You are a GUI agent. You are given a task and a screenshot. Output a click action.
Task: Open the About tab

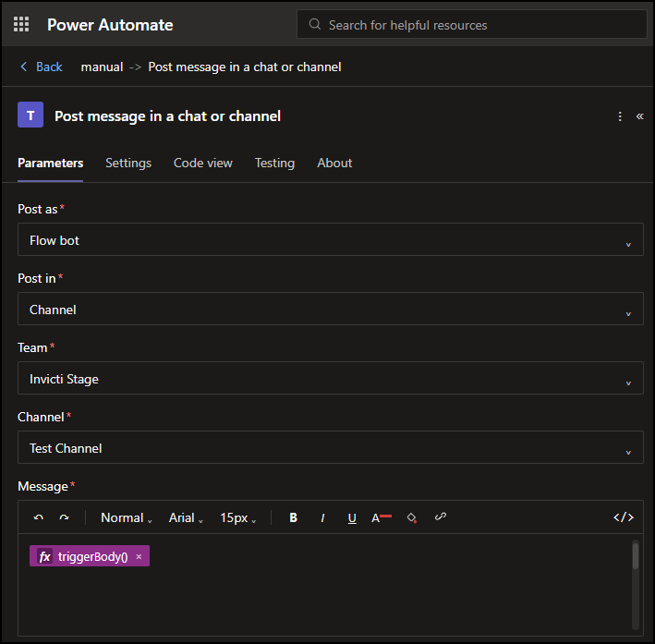334,163
